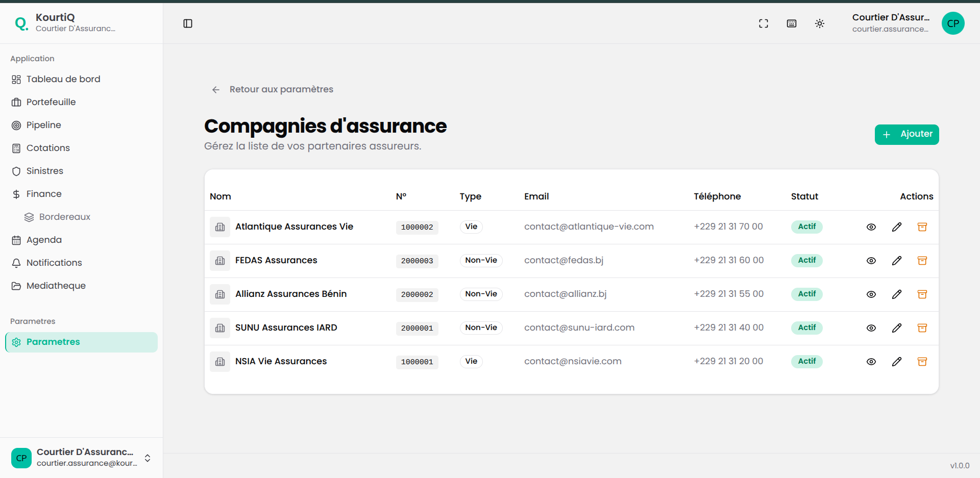
Task: Collapse the sidebar with the panel toggle
Action: click(x=188, y=23)
